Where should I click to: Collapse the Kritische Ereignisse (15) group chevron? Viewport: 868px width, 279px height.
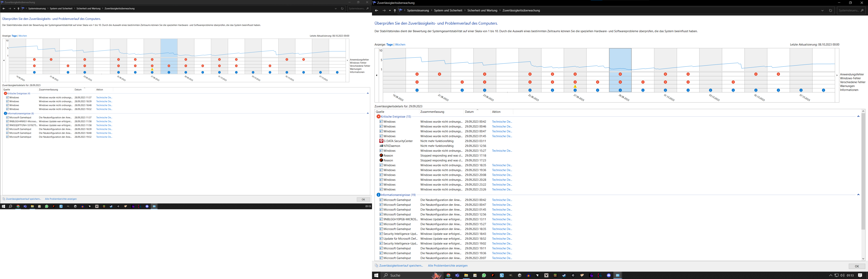point(858,117)
